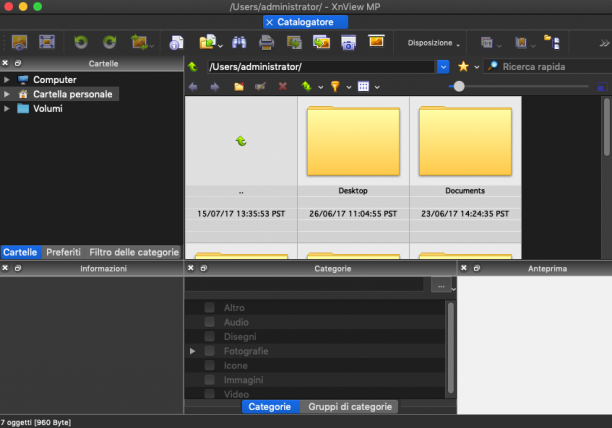
Task: Click the printer icon
Action: click(x=266, y=43)
